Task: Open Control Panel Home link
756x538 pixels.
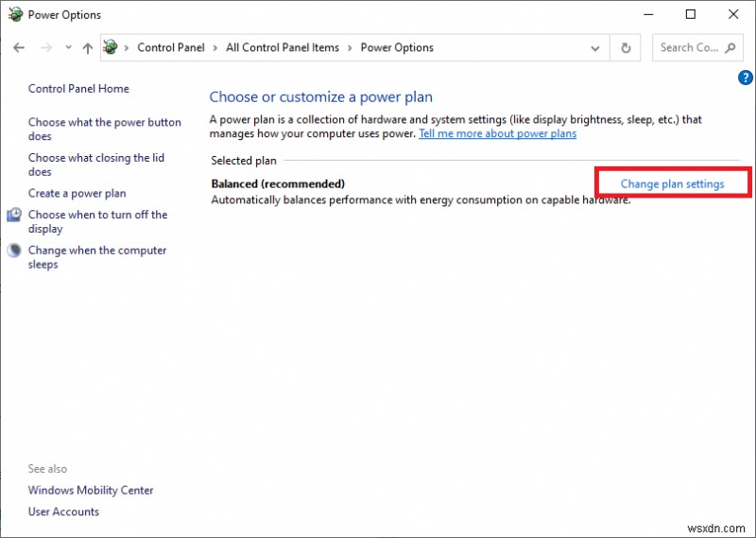Action: [x=78, y=89]
